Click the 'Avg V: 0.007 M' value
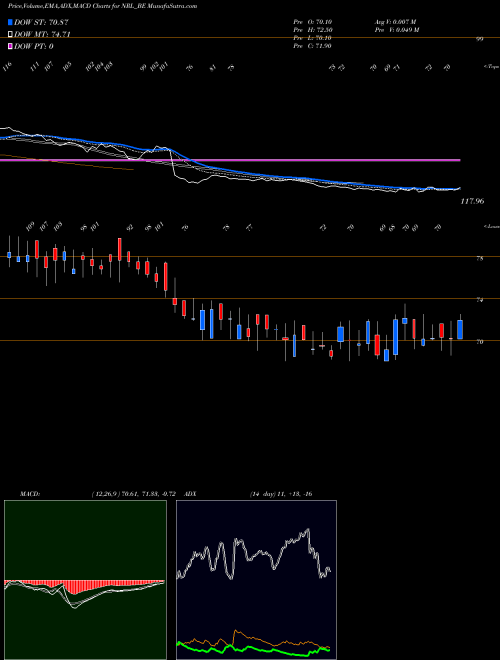This screenshot has width=500, height=660. point(395,22)
